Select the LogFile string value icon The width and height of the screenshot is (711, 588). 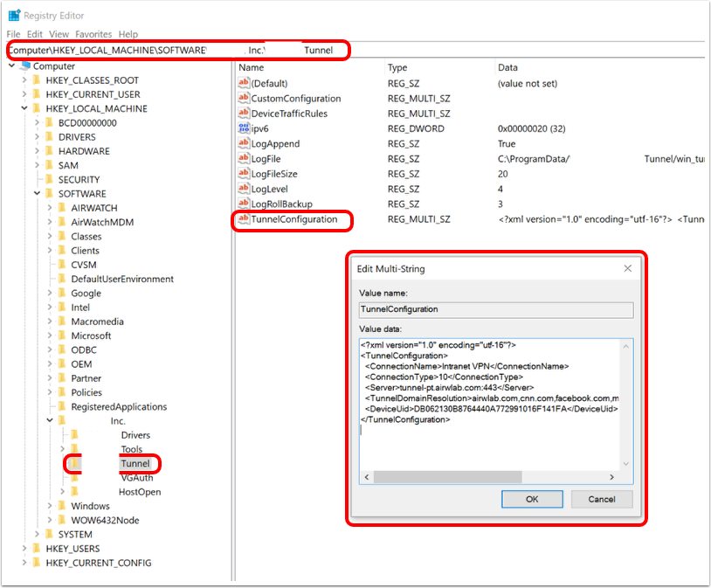click(x=244, y=159)
